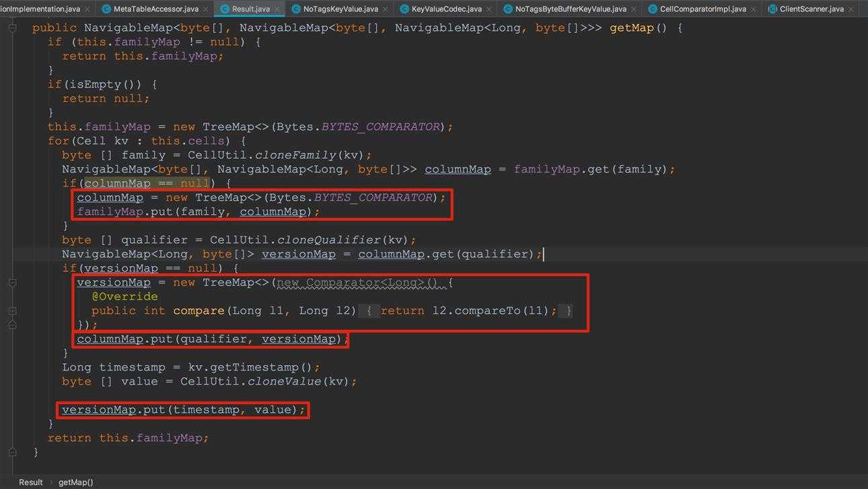Click the ClientScanner.java tab file icon
This screenshot has height=489, width=868.
click(773, 9)
